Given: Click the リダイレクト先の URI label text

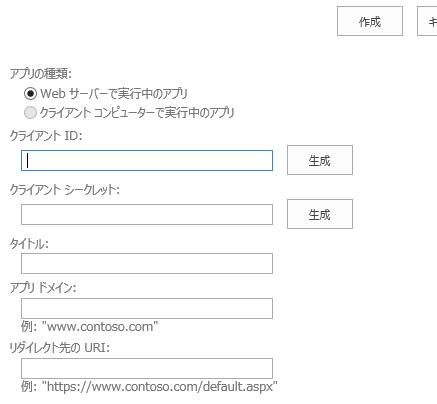Looking at the screenshot, I should (x=59, y=348).
